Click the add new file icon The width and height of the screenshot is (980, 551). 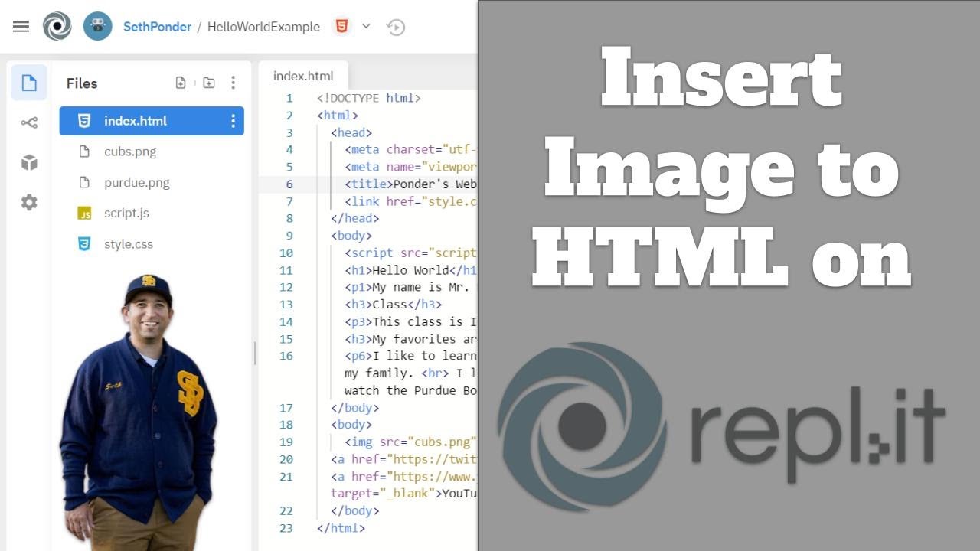pos(181,83)
